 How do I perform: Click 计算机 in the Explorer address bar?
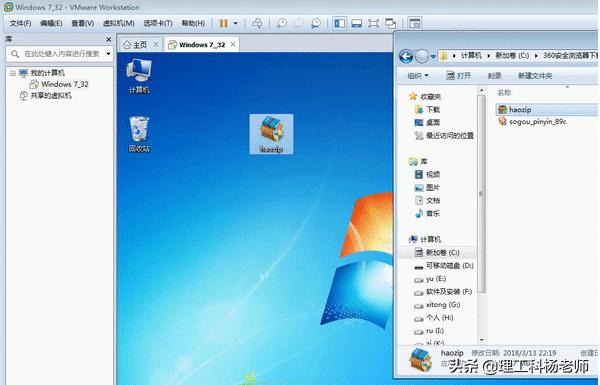tap(471, 56)
